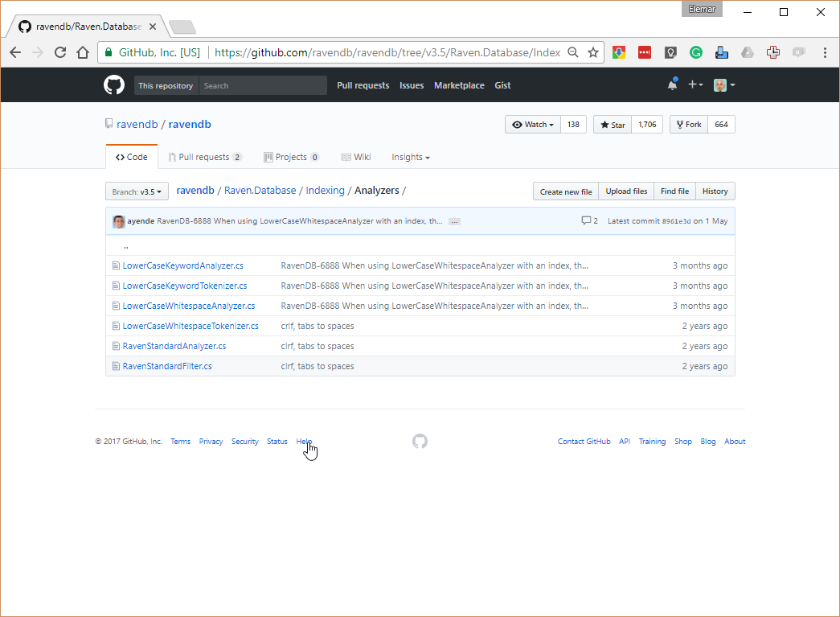The width and height of the screenshot is (840, 617).
Task: Navigate to Raven.Database in breadcrumb
Action: [x=260, y=191]
